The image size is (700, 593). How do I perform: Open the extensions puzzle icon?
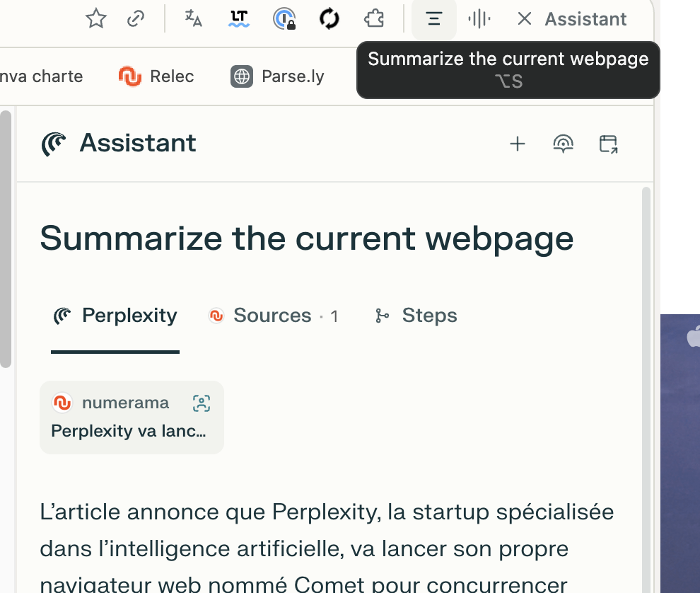click(x=373, y=19)
